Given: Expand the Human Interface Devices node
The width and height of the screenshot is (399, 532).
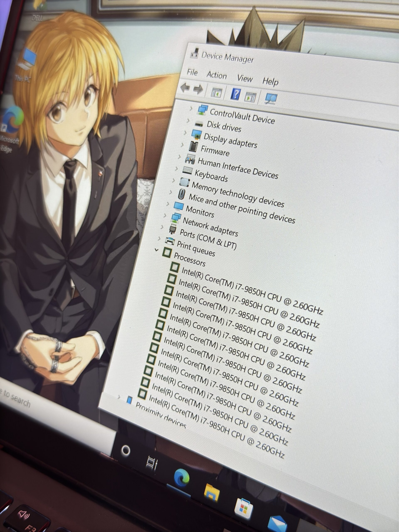Looking at the screenshot, I should point(179,157).
